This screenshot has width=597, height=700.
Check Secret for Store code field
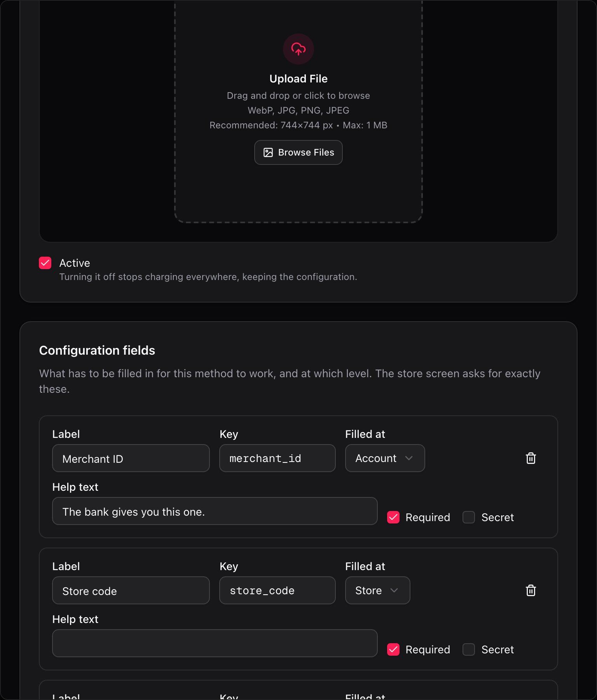(x=469, y=649)
